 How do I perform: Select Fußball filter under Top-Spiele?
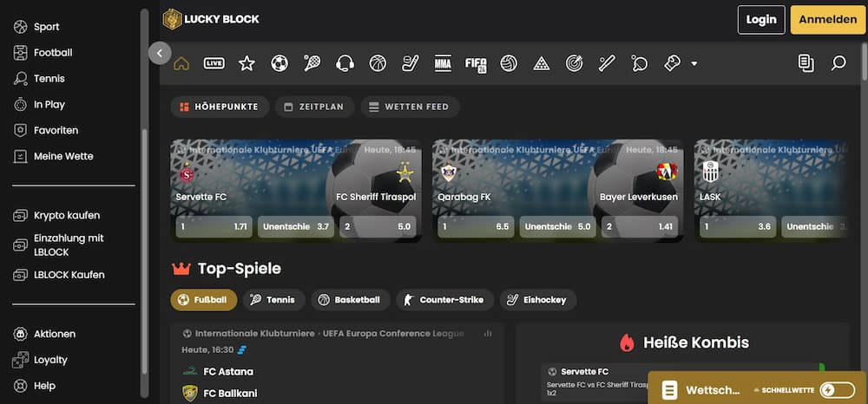tap(204, 300)
